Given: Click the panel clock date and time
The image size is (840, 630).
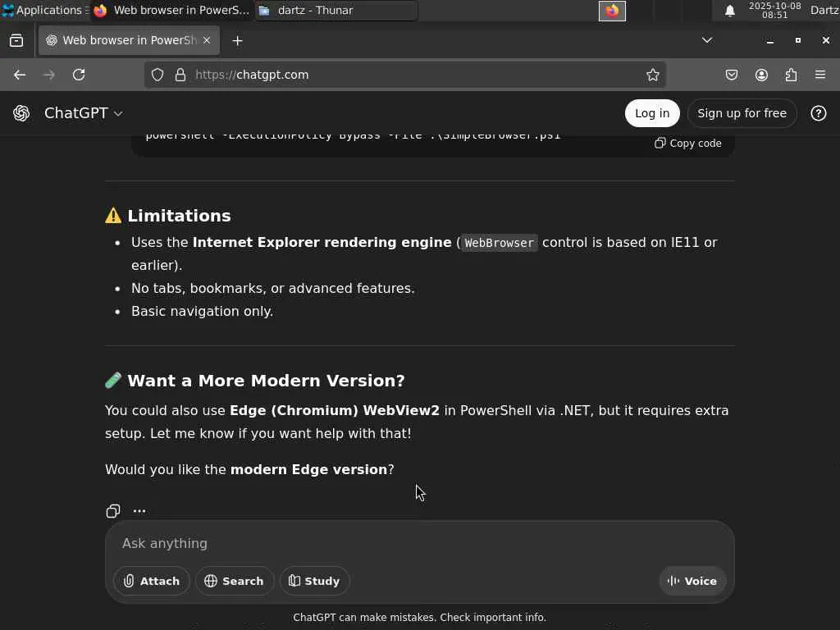Looking at the screenshot, I should point(774,10).
